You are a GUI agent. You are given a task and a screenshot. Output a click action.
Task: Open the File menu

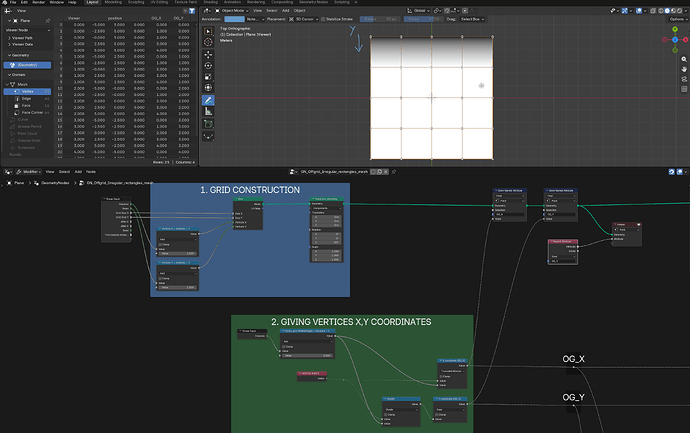click(13, 2)
